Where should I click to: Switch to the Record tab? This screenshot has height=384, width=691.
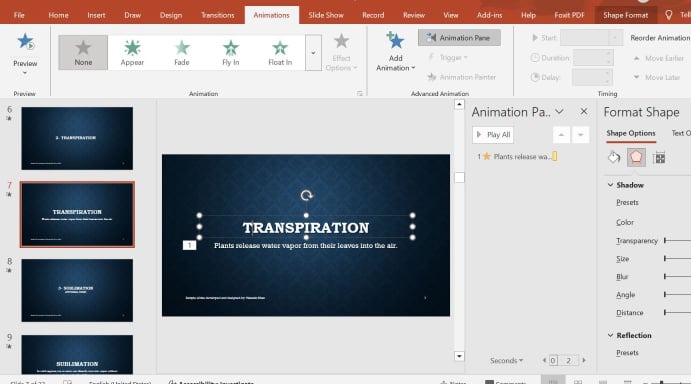(373, 15)
